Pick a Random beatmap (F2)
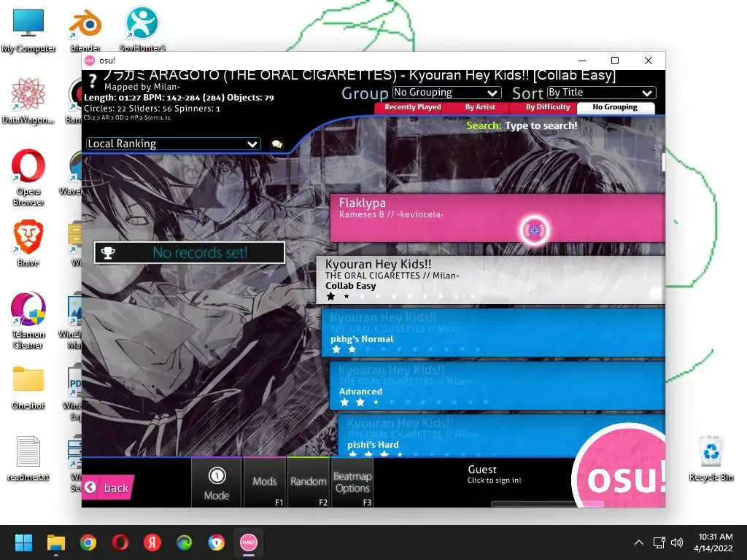 309,483
